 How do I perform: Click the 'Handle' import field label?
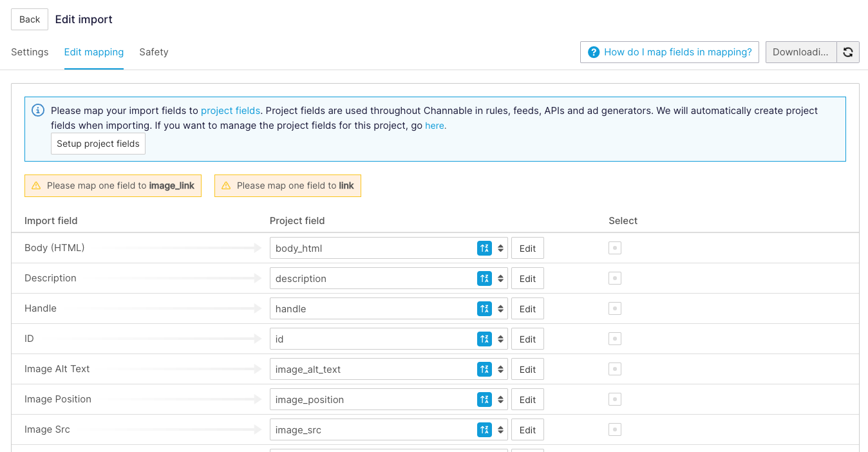[41, 308]
